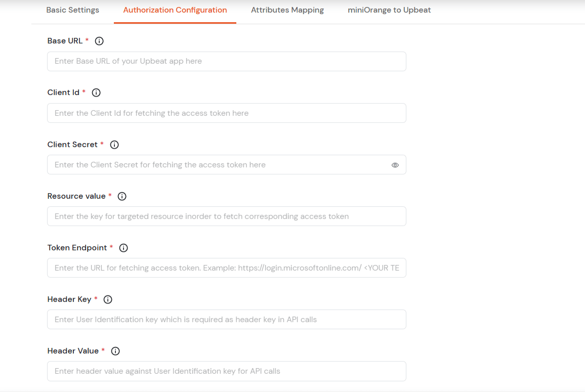The height and width of the screenshot is (392, 585).
Task: Click the 'Client Id' field label
Action: 63,93
